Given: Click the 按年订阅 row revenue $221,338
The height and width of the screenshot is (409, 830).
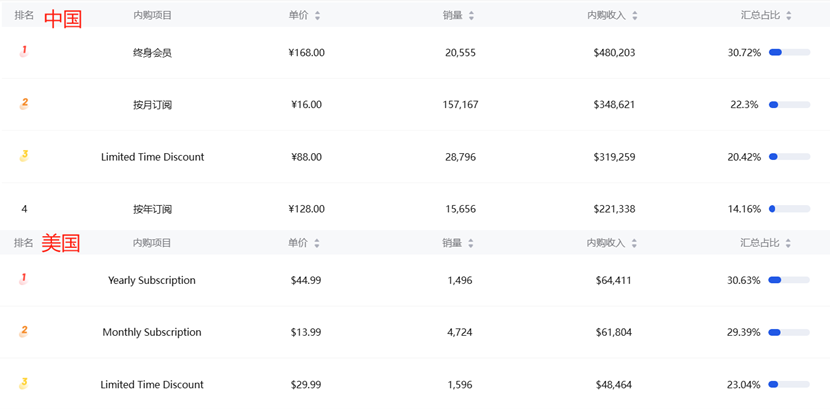Looking at the screenshot, I should pos(614,209).
